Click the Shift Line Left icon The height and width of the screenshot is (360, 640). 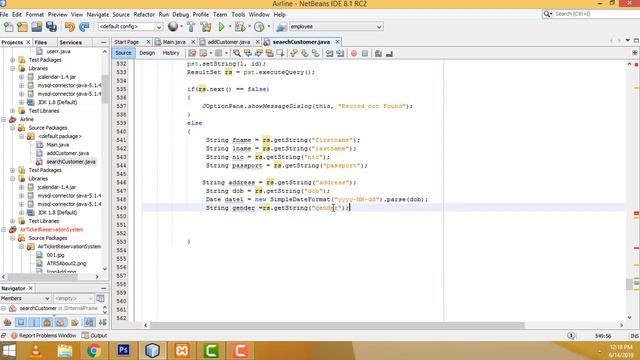(329, 53)
